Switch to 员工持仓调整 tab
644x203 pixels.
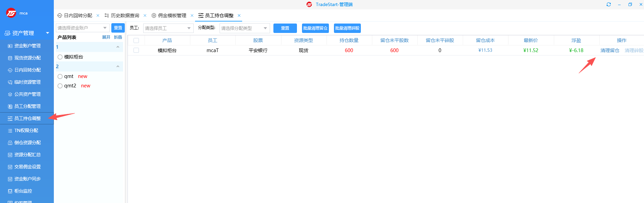219,15
